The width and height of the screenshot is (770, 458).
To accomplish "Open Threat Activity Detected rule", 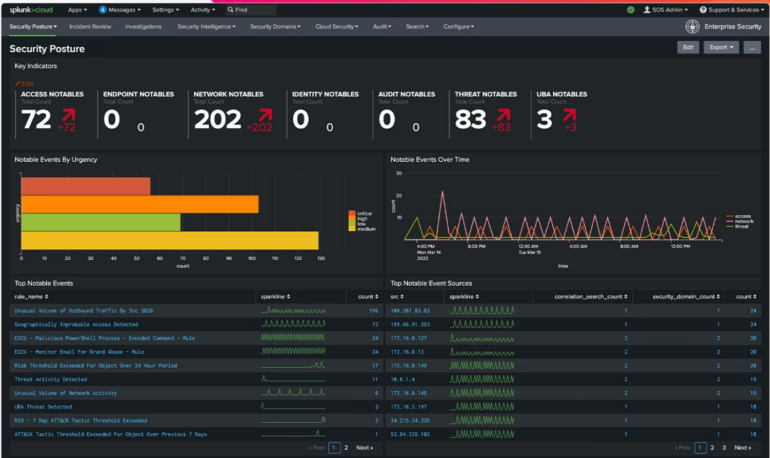I will (x=51, y=379).
